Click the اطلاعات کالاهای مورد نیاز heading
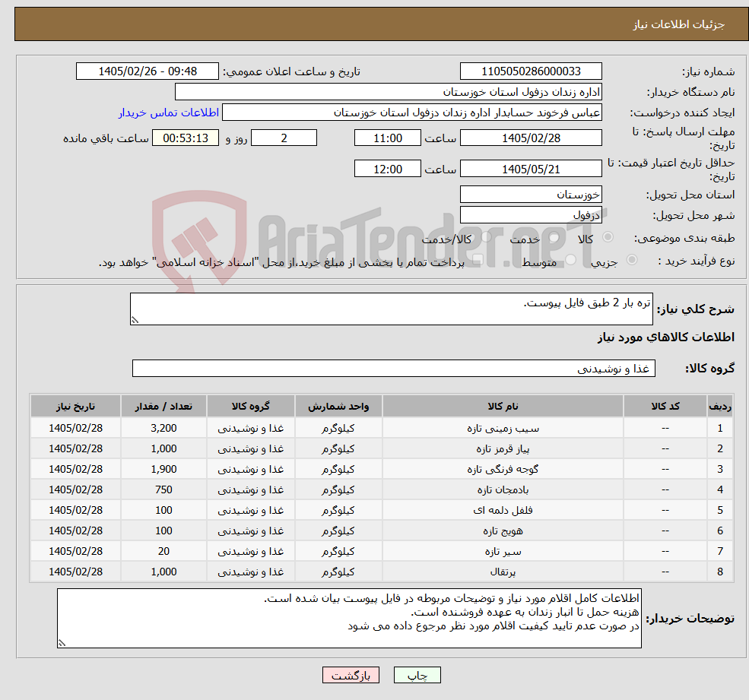The height and width of the screenshot is (700, 749). (x=665, y=337)
